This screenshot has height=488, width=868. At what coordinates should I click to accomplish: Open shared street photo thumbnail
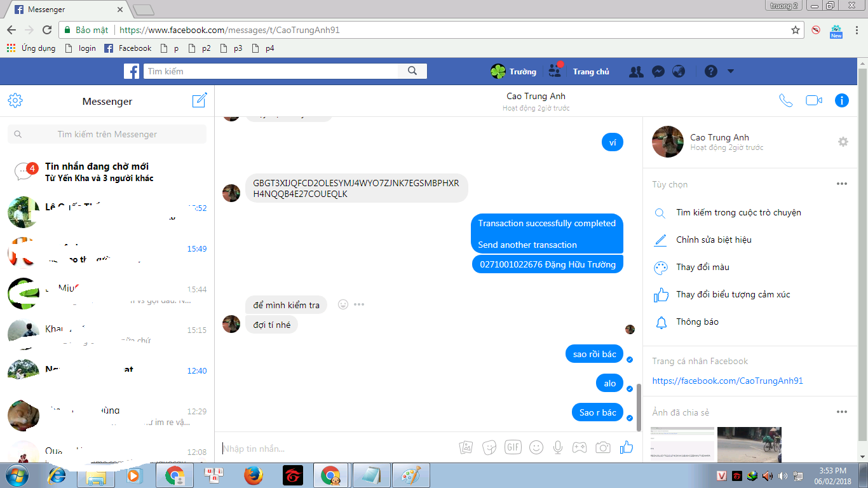tap(749, 444)
